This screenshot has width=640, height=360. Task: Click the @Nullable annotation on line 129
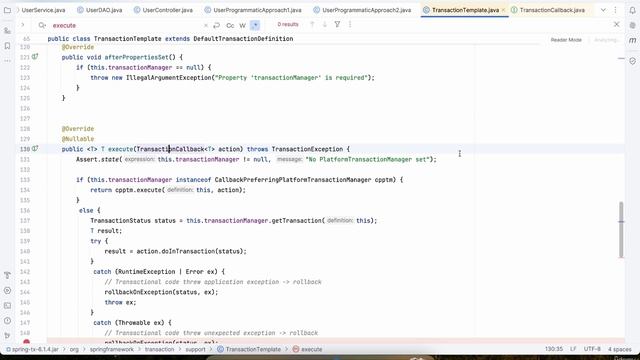pos(78,139)
